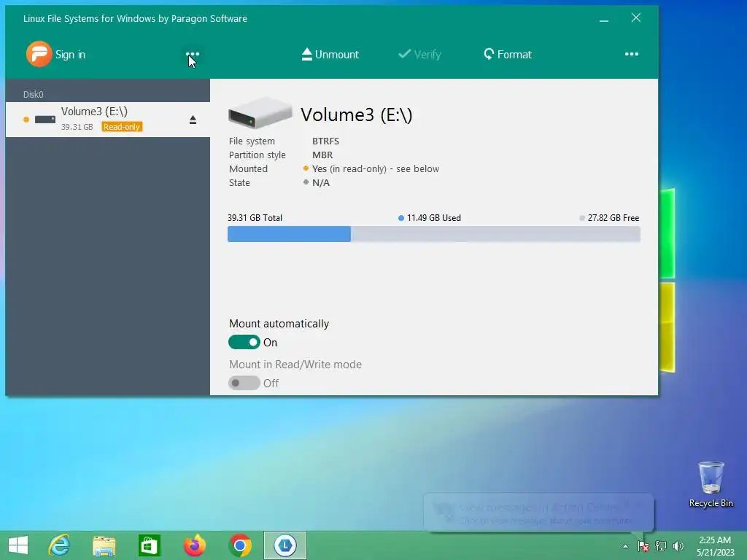This screenshot has height=560, width=747.
Task: Click 'Yes (in read-only) - see below' text
Action: [x=376, y=168]
